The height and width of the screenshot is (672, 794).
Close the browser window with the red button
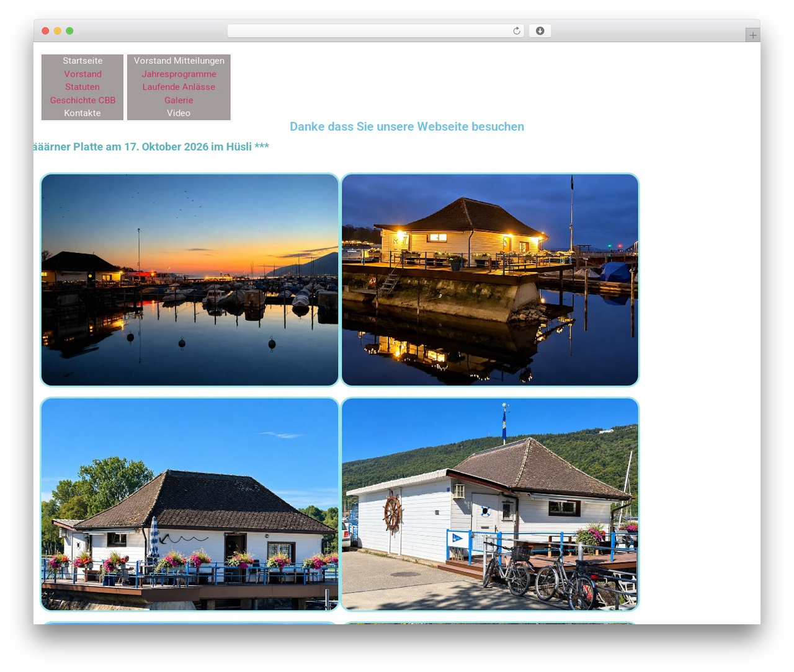click(x=45, y=31)
